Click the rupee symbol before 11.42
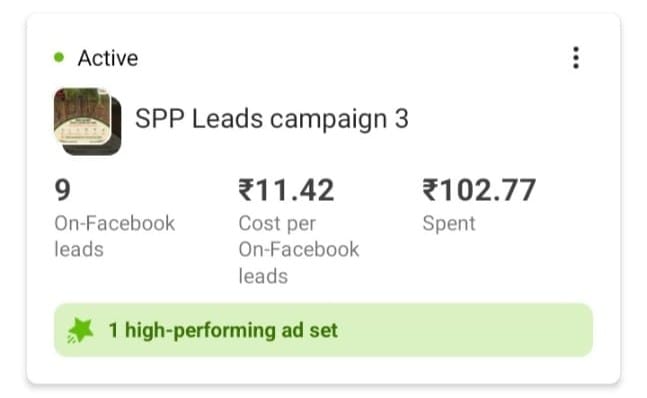Screen dimensions: 647x398 click(x=246, y=190)
